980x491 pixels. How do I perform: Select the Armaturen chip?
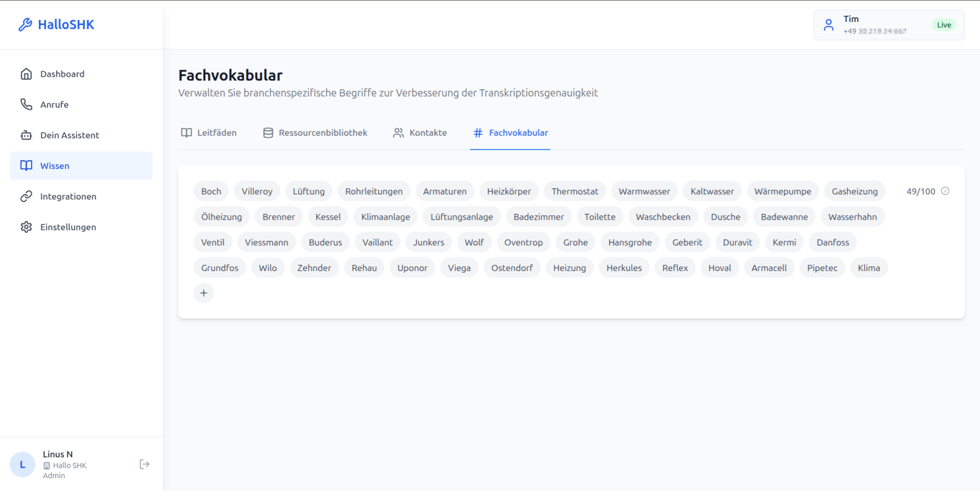[445, 191]
